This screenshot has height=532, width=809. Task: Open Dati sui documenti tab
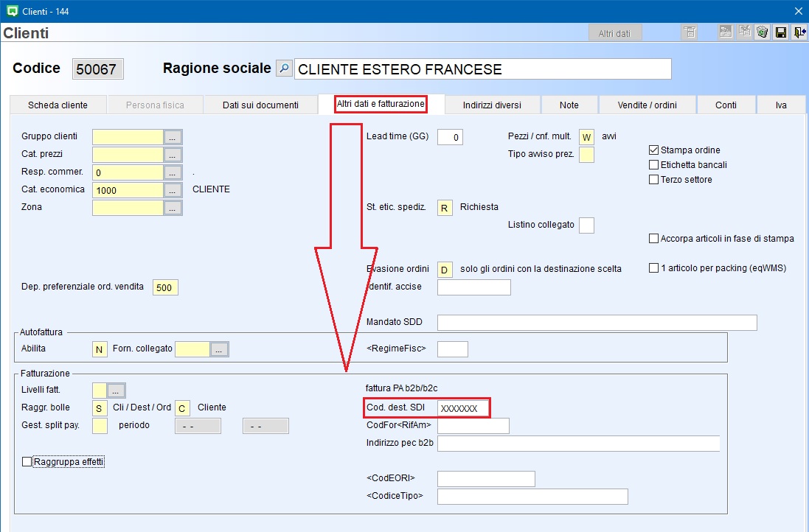(260, 105)
